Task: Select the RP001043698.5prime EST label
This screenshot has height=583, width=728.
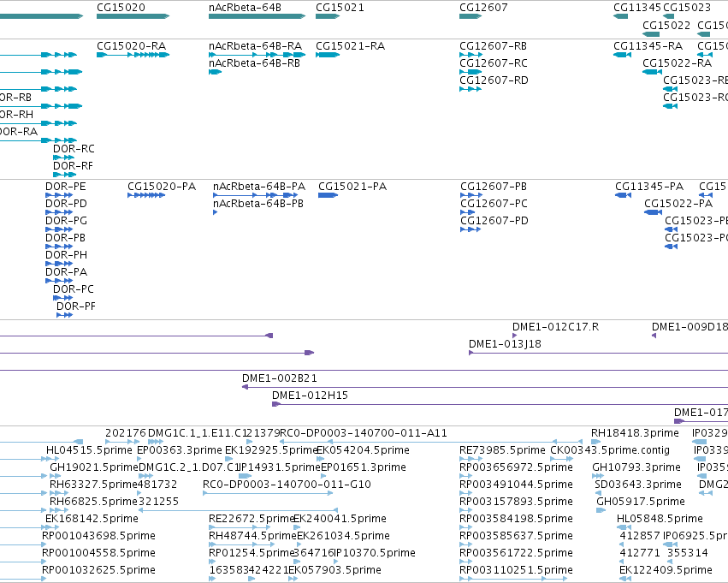Action: pyautogui.click(x=98, y=536)
